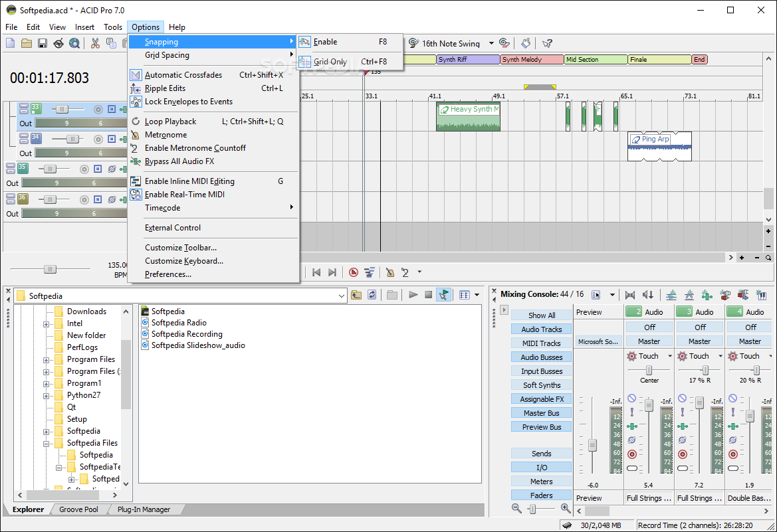Click the Open folder icon in toolbar
777x532 pixels.
(x=27, y=43)
